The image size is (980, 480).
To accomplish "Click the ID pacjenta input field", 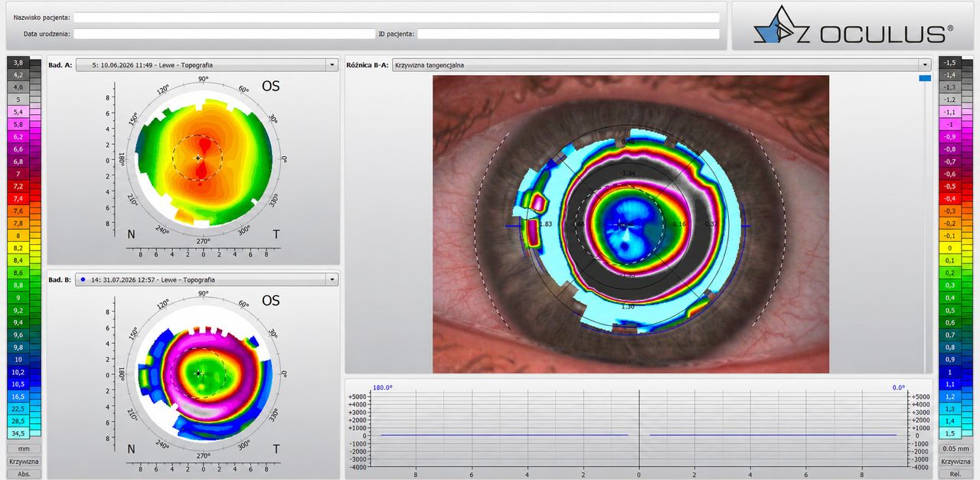I will pos(568,34).
